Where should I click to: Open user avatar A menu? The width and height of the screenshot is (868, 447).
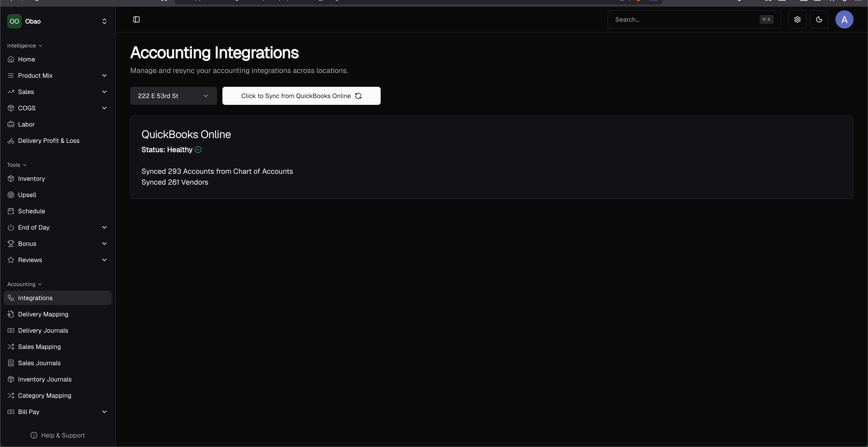pos(844,19)
